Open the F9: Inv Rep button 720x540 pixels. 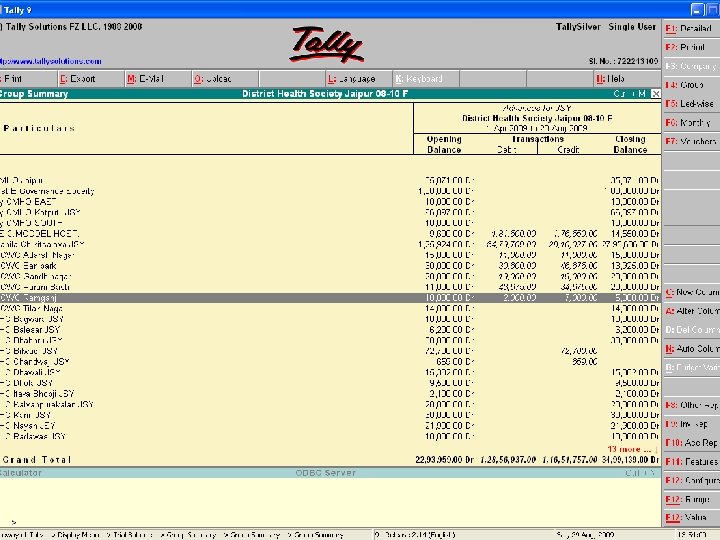tap(691, 424)
